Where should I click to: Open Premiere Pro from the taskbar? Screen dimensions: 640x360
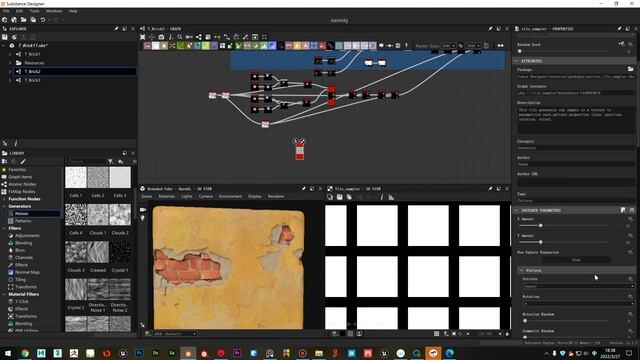237,353
